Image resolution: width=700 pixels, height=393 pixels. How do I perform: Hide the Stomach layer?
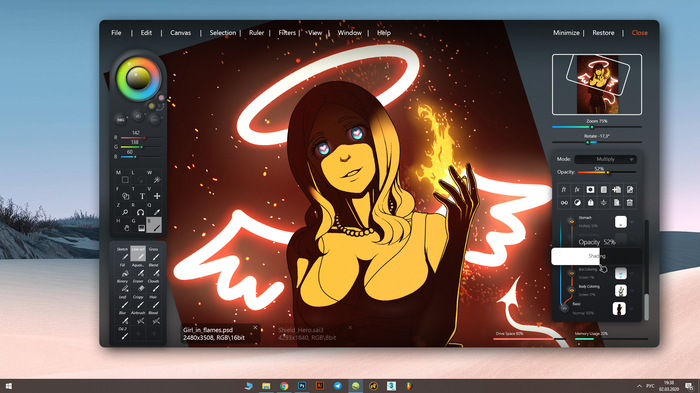pyautogui.click(x=571, y=221)
